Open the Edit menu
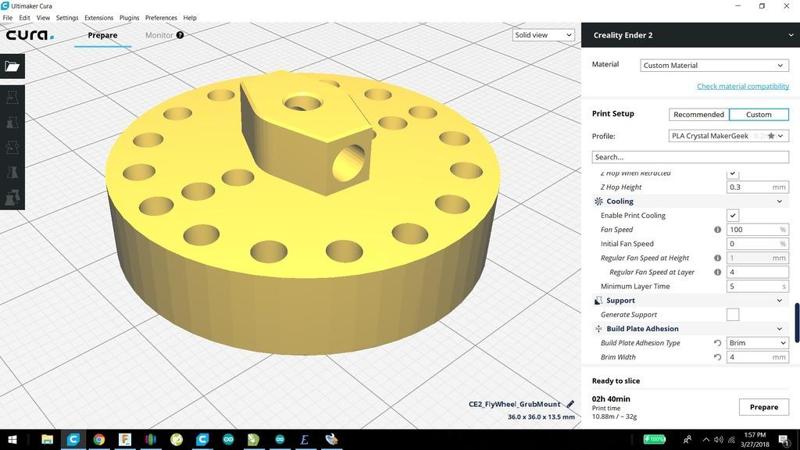This screenshot has height=450, width=800. [24, 18]
